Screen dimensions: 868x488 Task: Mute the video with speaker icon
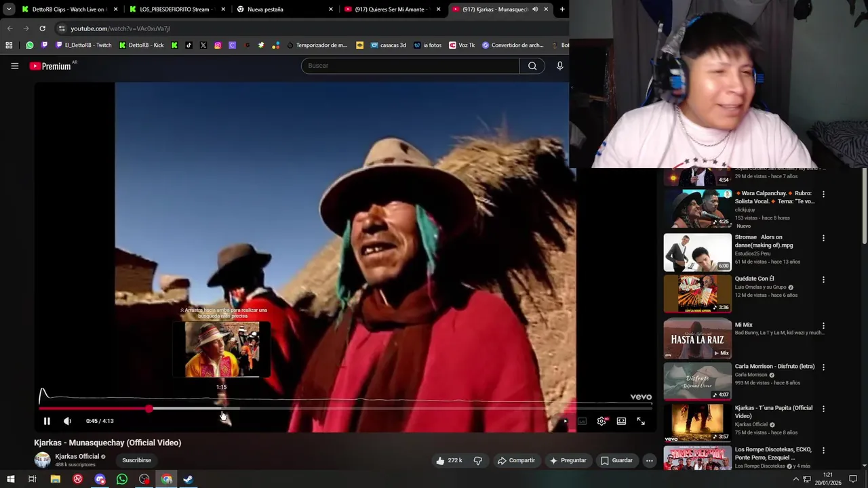coord(67,421)
